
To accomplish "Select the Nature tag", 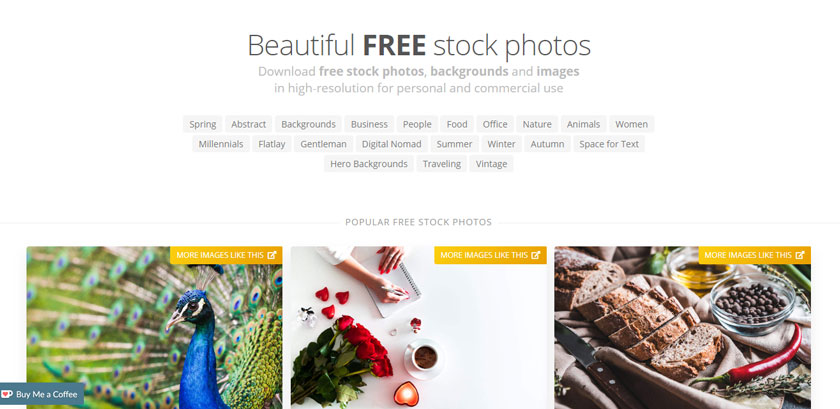I will (x=537, y=124).
